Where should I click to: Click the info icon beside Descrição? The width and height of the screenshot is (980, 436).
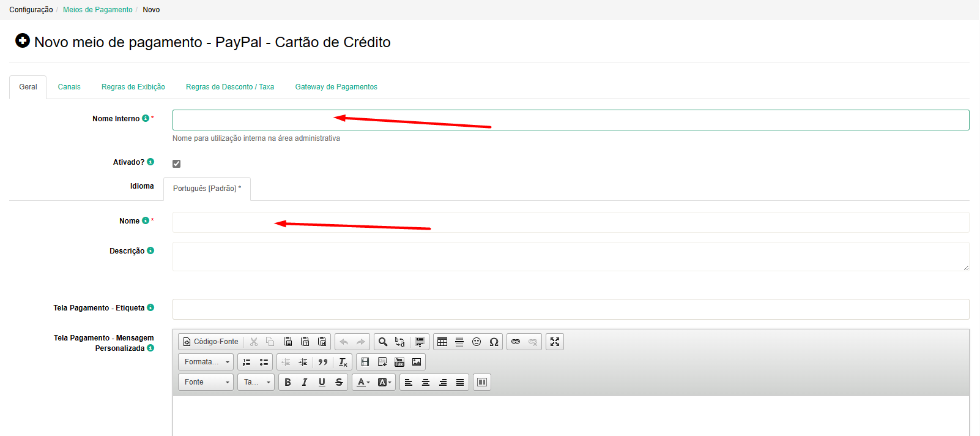click(150, 250)
